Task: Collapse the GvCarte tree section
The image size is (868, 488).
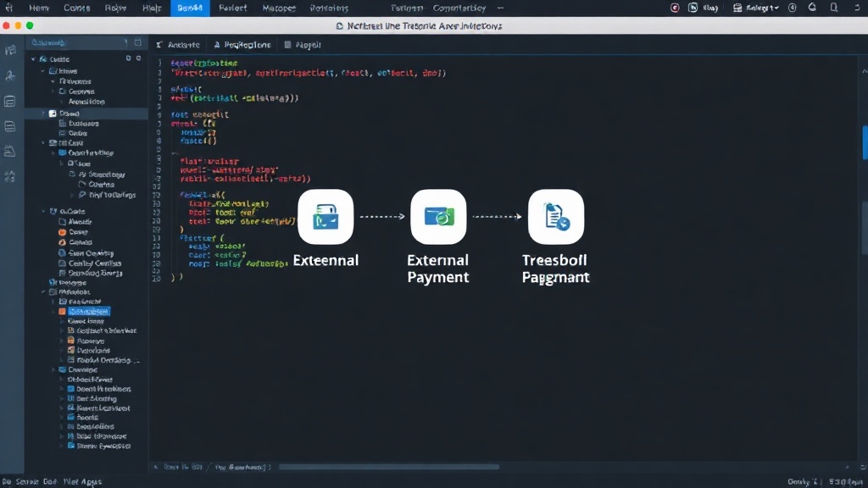Action: coord(43,211)
